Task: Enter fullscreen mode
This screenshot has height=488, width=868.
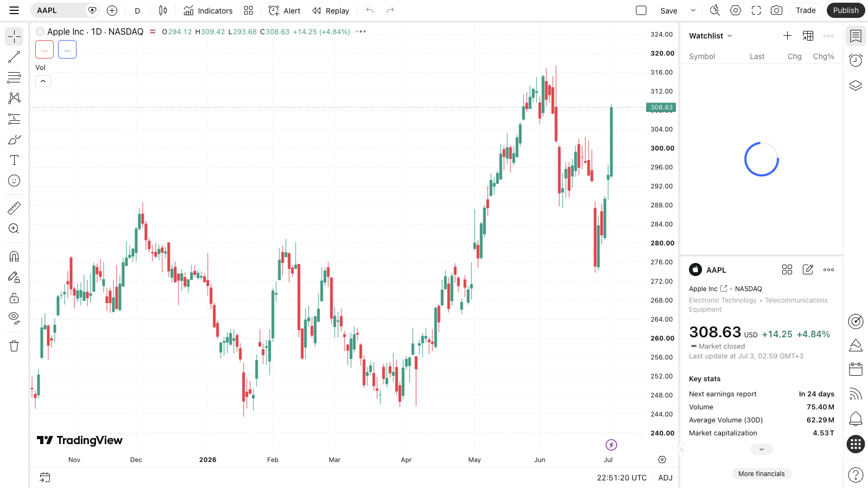Action: click(756, 10)
